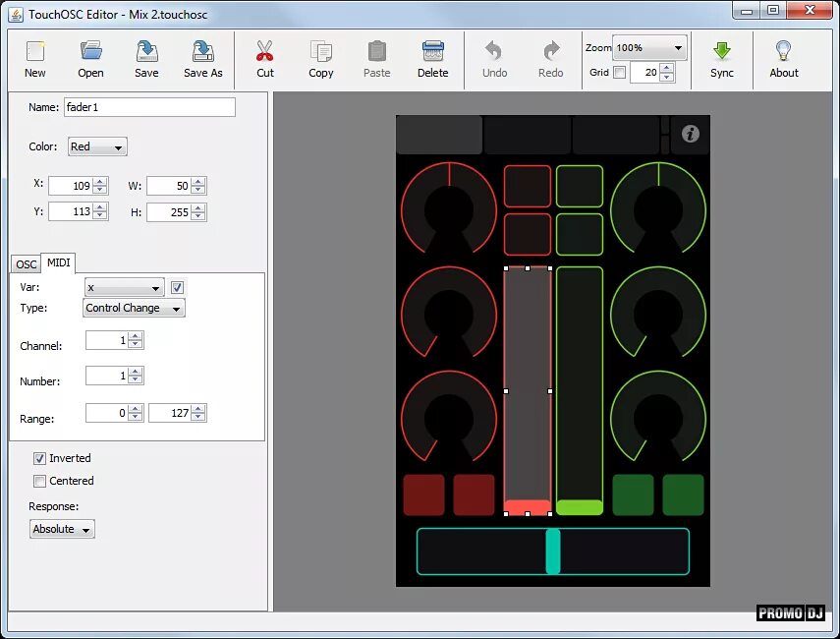The width and height of the screenshot is (840, 639).
Task: Select the lower red outlined push button
Action: 528,234
